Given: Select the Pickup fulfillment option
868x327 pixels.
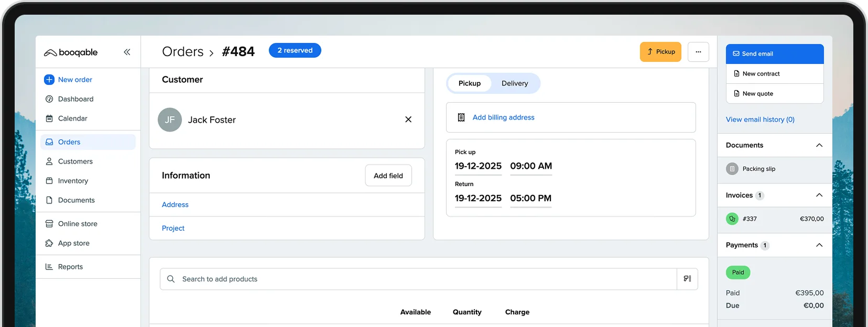Looking at the screenshot, I should pos(469,83).
